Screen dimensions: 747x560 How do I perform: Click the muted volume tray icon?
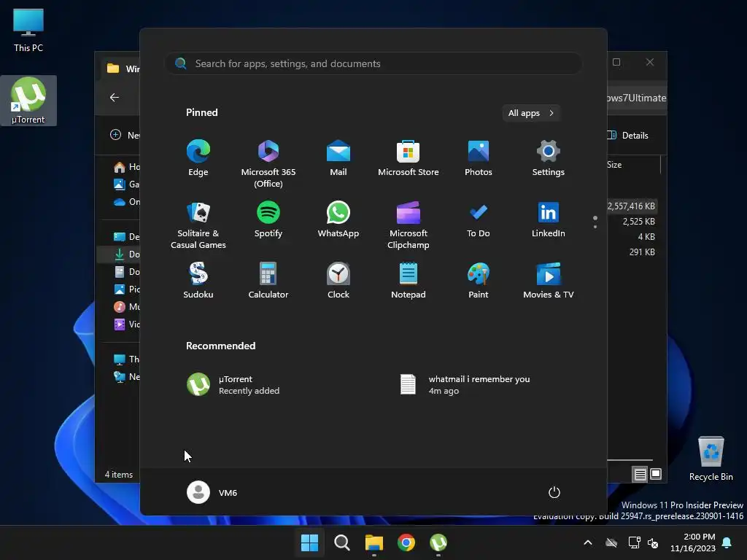coord(653,542)
